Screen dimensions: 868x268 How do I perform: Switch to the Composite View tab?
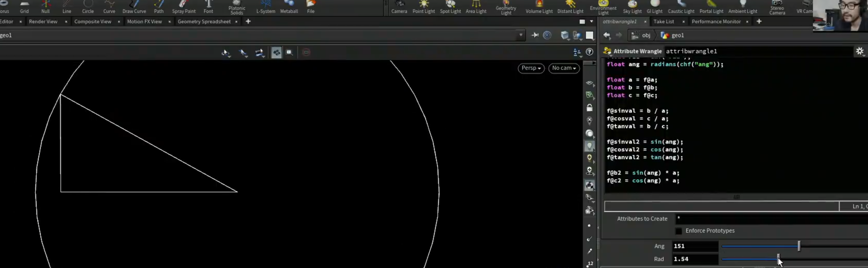tap(93, 21)
